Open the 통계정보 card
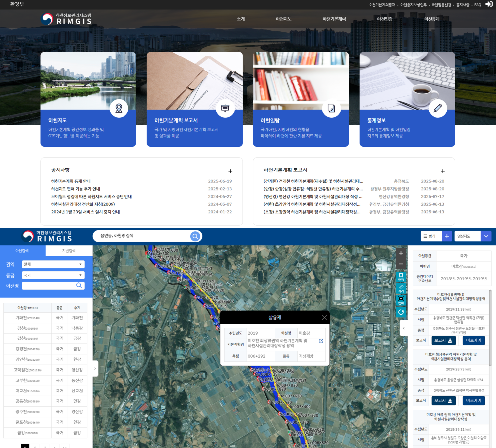 pyautogui.click(x=407, y=99)
